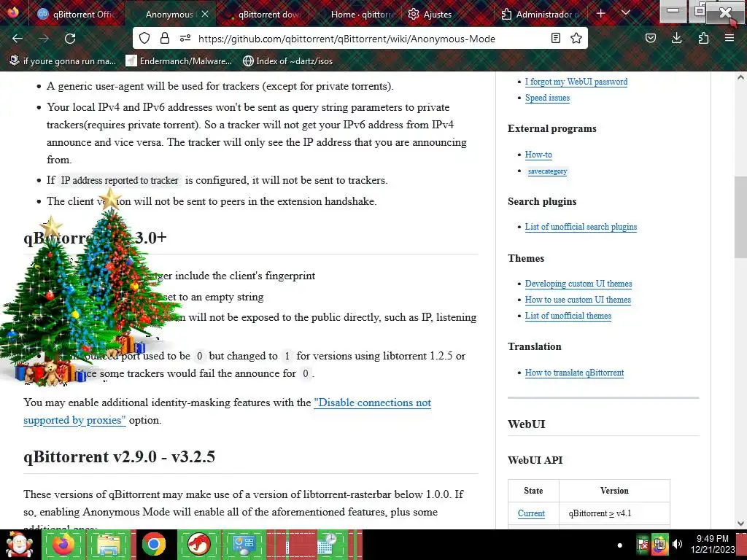Click the page vertical scrollbar thumb
747x560 pixels.
pyautogui.click(x=740, y=217)
